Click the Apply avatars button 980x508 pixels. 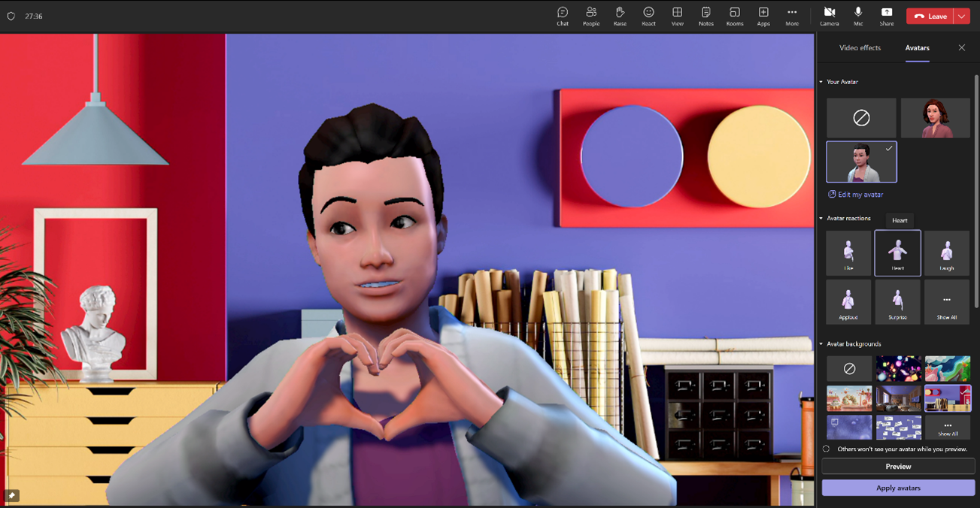coord(897,488)
